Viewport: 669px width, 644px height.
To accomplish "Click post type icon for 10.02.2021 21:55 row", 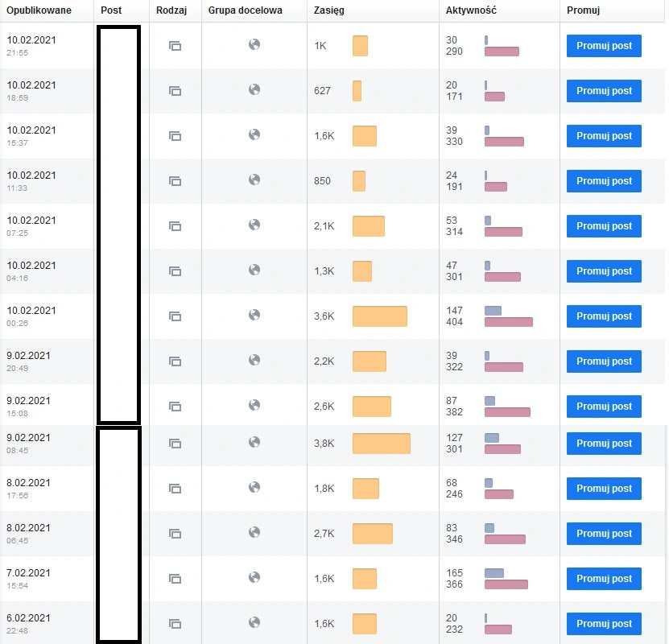I will (x=175, y=46).
